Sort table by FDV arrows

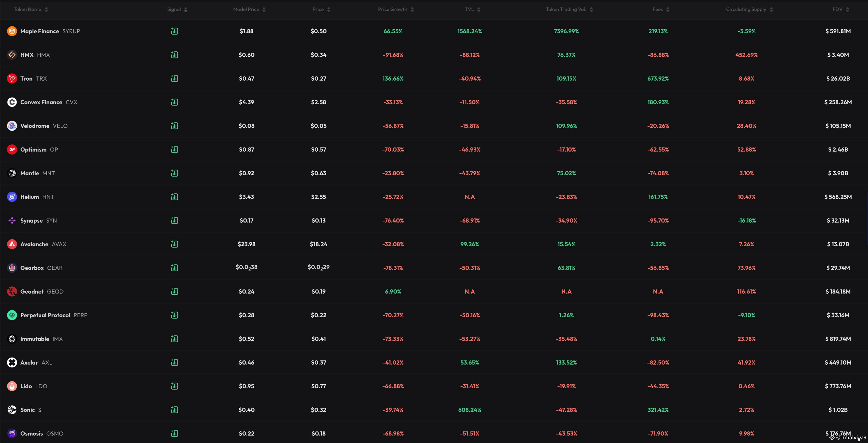(x=847, y=10)
